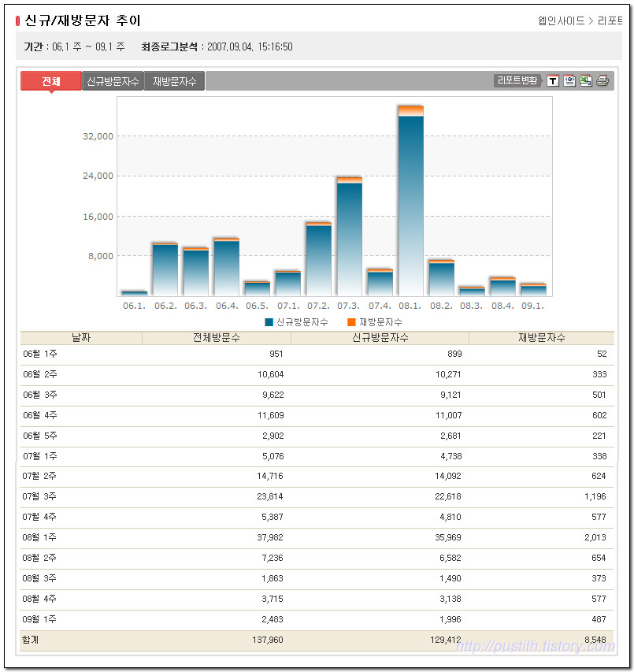This screenshot has width=634, height=672.
Task: Click the 32,000 y-axis label
Action: 98,136
